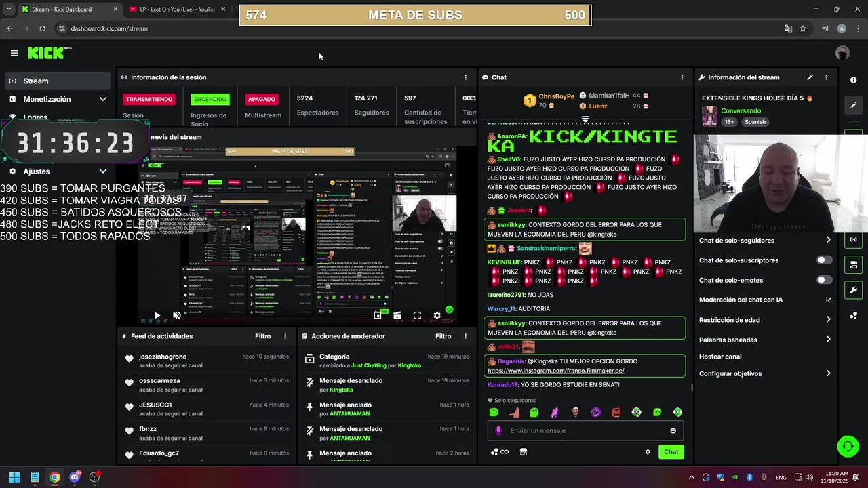Open the channel points infinity icon
The image size is (868, 488).
500,452
